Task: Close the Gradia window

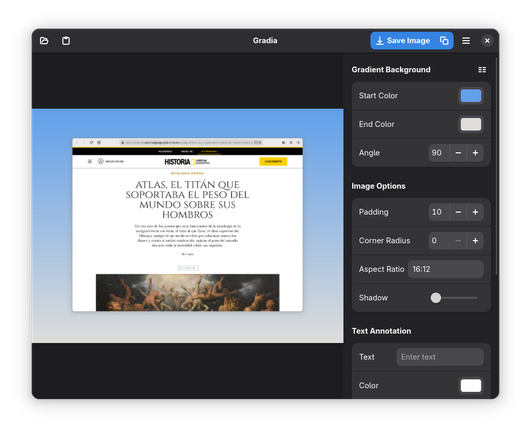Action: 487,41
